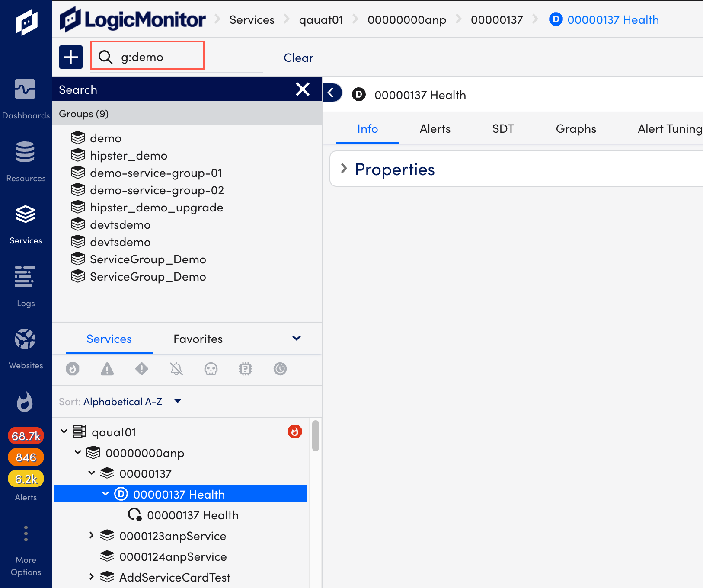This screenshot has width=703, height=588.
Task: Filter by SDT clock icon
Action: pos(280,369)
